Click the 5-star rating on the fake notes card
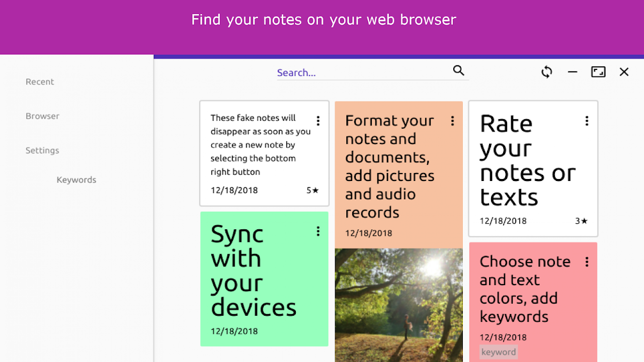 [x=312, y=191]
